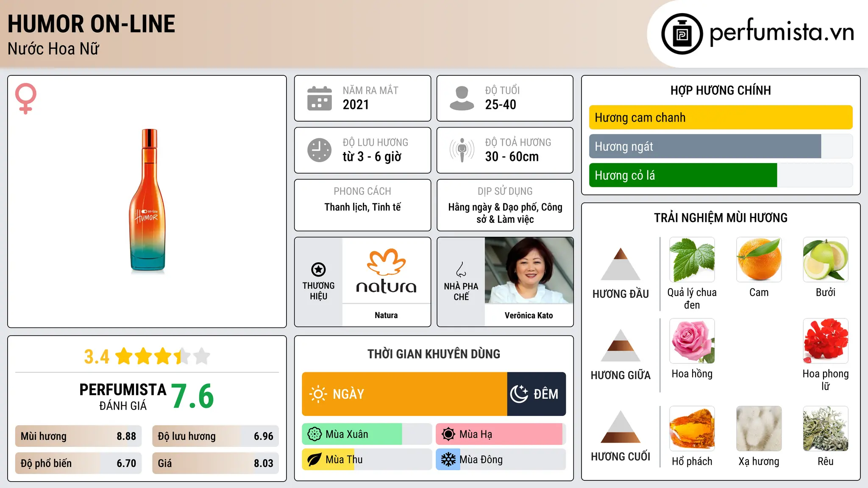This screenshot has width=868, height=488.
Task: Click the sun icon for Mùa Hạ
Action: 448,434
